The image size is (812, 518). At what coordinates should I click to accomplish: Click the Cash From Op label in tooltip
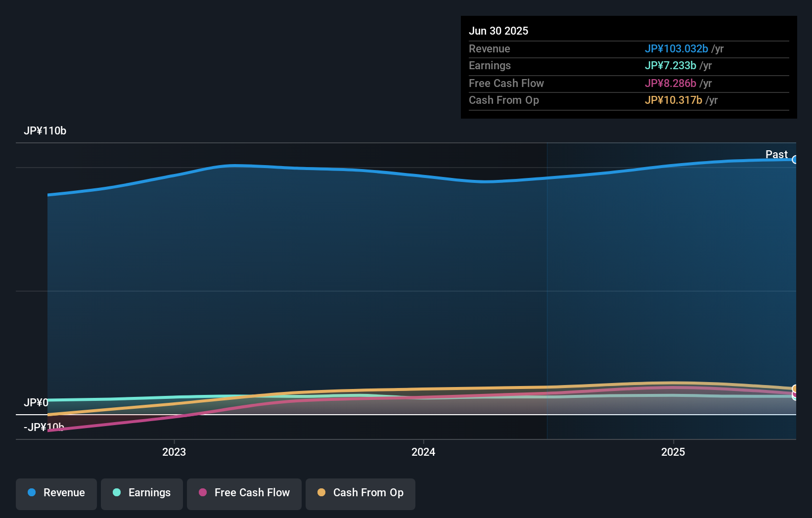pos(503,100)
